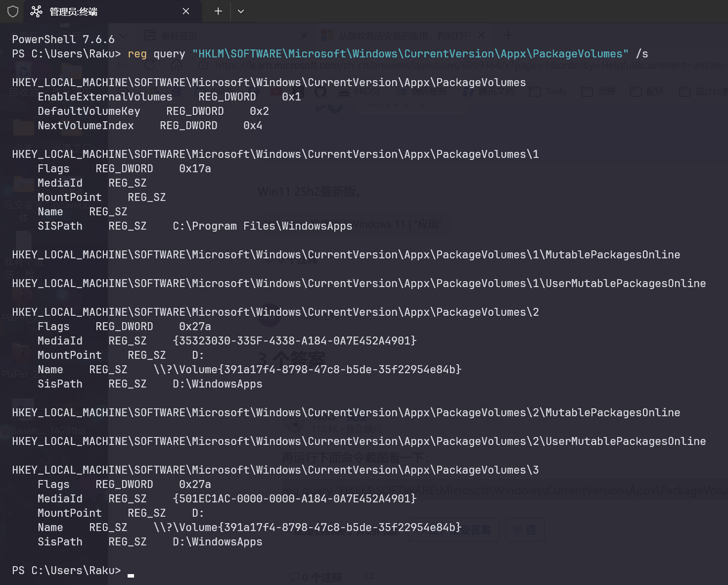Screen dimensions: 728x585
Task: Click the PackageVolumes\2\MutablePackagesOnline key line
Action: [x=346, y=413]
